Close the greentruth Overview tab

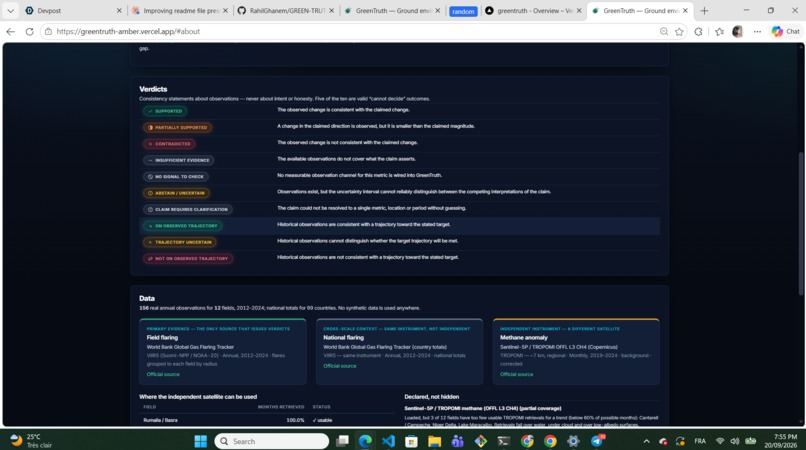click(x=579, y=10)
